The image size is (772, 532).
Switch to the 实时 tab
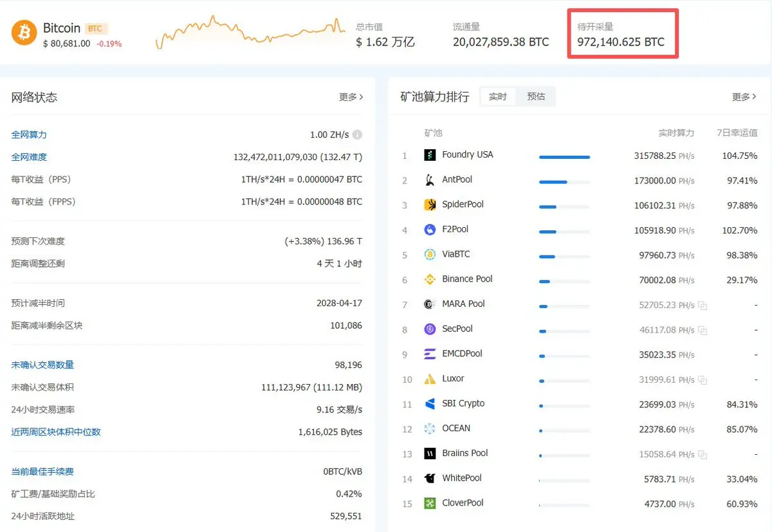point(498,96)
